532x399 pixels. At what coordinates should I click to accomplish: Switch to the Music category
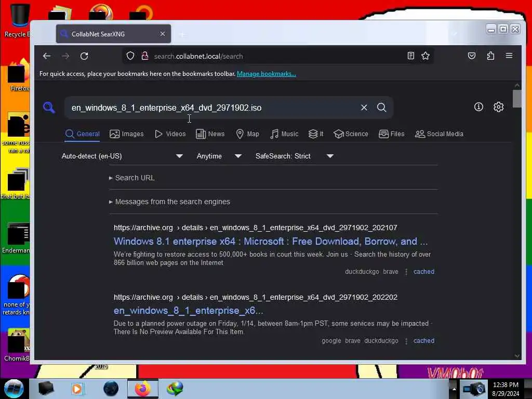[284, 134]
